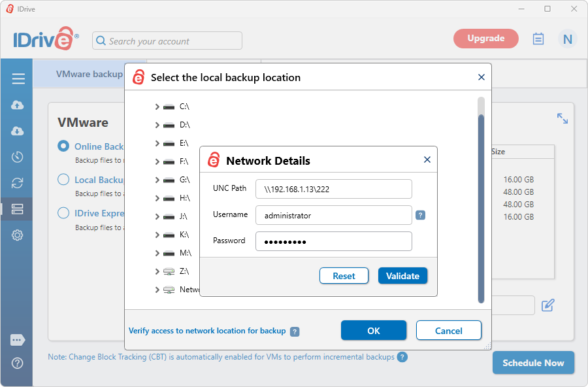Open the activity log calendar icon
588x387 pixels.
pos(538,39)
